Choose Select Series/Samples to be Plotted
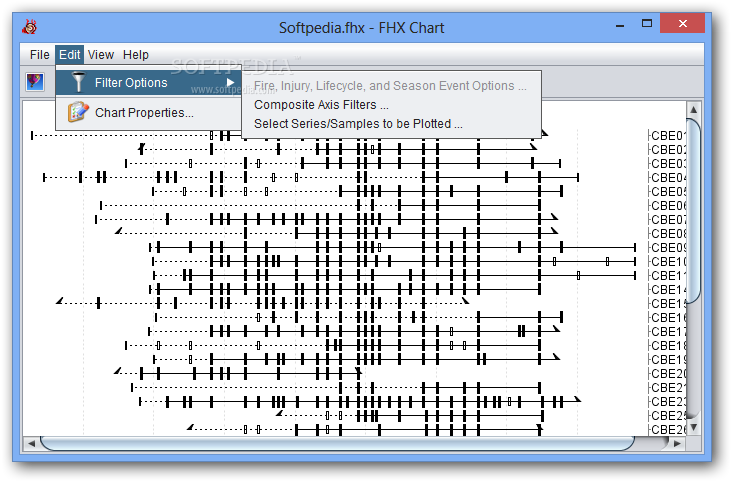Image resolution: width=732 pixels, height=482 pixels. point(358,124)
